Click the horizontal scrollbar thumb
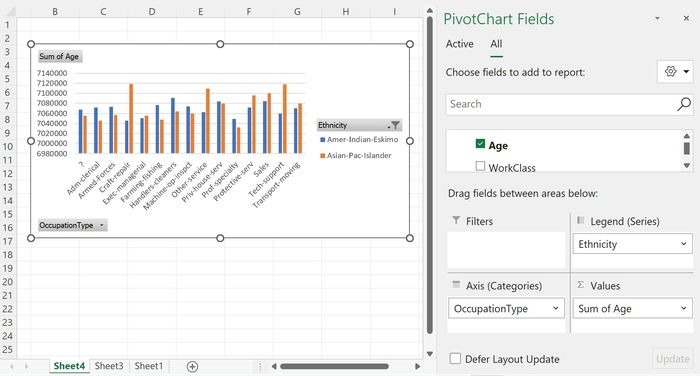The width and height of the screenshot is (700, 376). (x=334, y=367)
